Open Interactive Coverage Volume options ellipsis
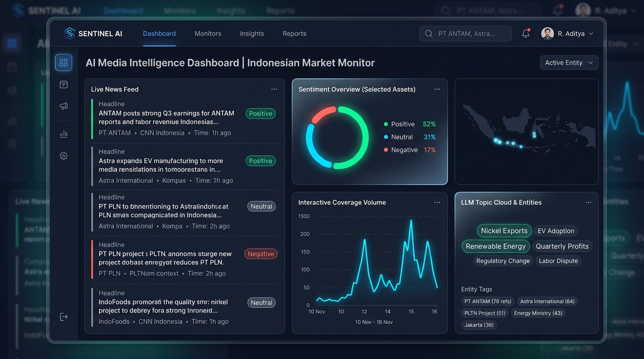This screenshot has width=644, height=359. point(437,202)
